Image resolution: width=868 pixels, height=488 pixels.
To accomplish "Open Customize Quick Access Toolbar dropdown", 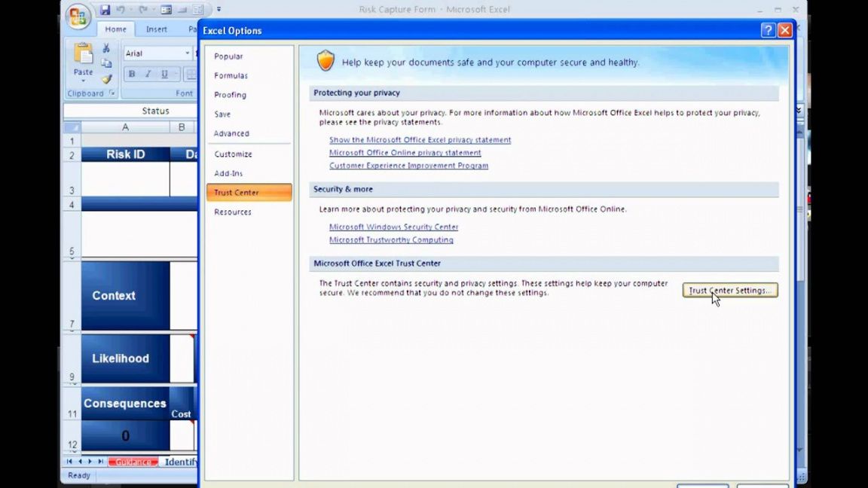I will coord(219,10).
